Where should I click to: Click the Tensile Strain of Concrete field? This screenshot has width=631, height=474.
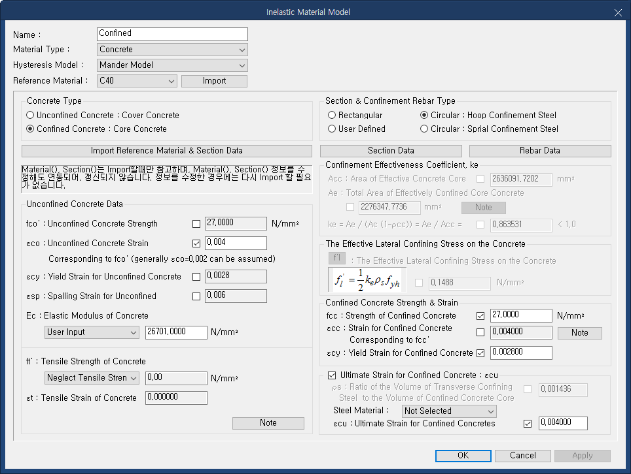(176, 398)
